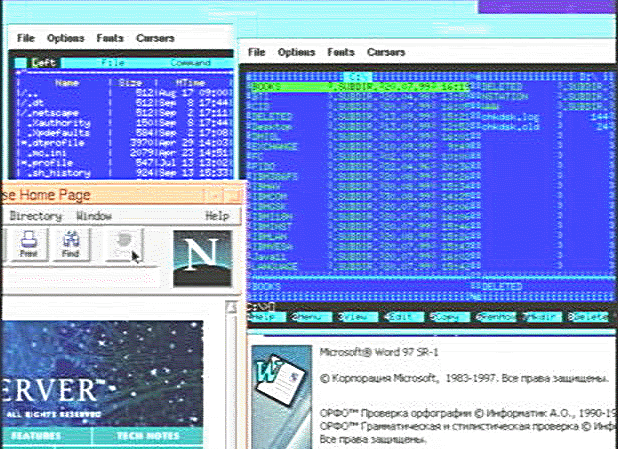Click the 7Mkdir function key button
Viewport: 618px width, 449px height.
point(542,317)
